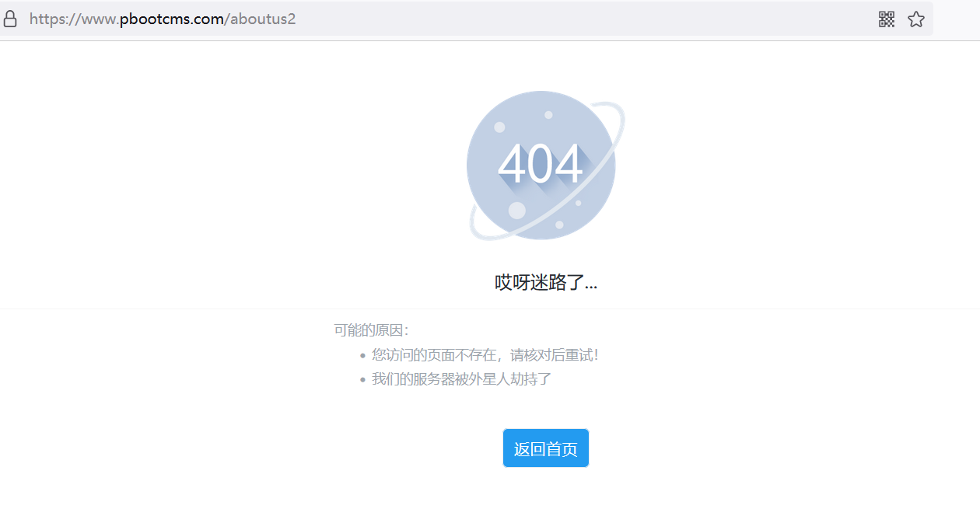
Task: Click the text 您访问的页面不存在,请核对后重试
Action: (485, 355)
